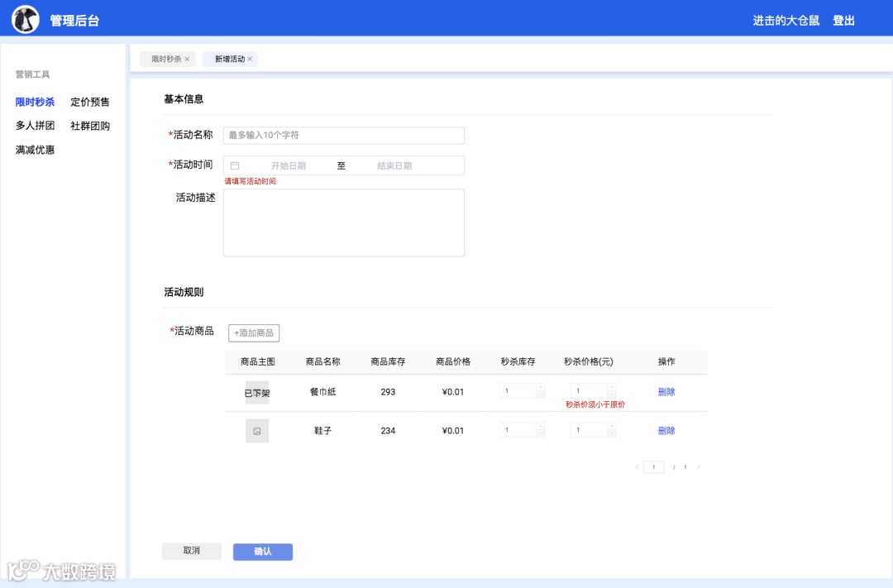Screen dimensions: 893x588
Task: Click the 鞋子 product name cell
Action: tap(323, 431)
